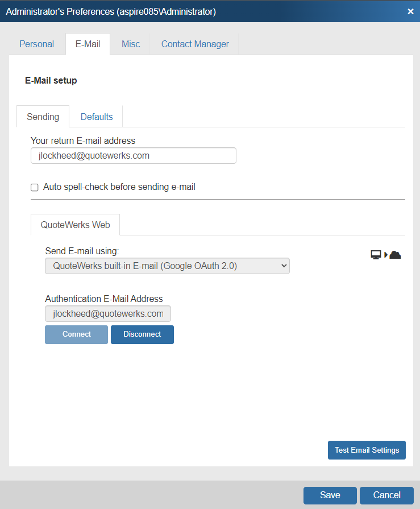Screen dimensions: 420x509
Task: Click the computer monitor icon
Action: coord(375,255)
